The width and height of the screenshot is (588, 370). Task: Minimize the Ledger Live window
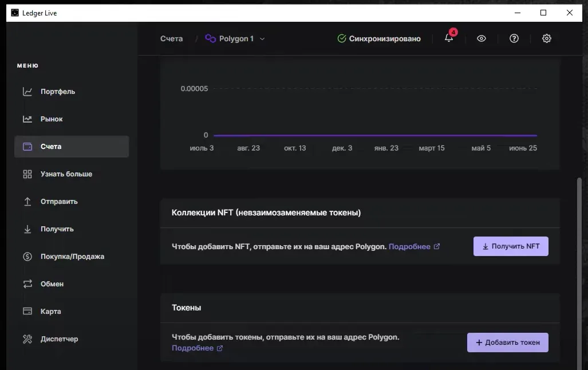[x=518, y=13]
